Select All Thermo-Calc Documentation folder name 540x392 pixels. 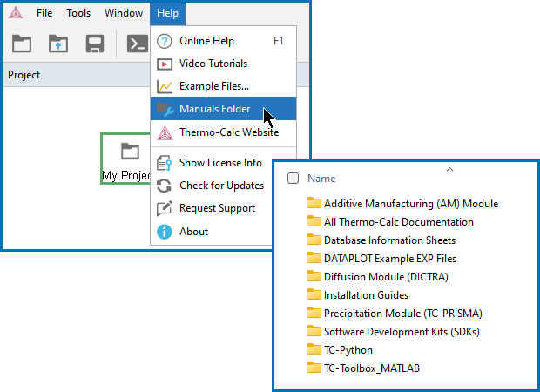pos(399,222)
